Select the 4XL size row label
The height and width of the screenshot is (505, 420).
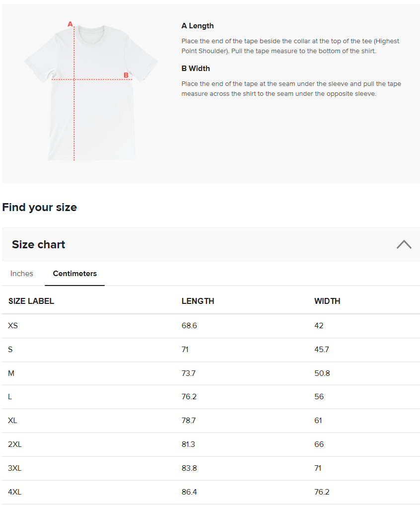15,492
